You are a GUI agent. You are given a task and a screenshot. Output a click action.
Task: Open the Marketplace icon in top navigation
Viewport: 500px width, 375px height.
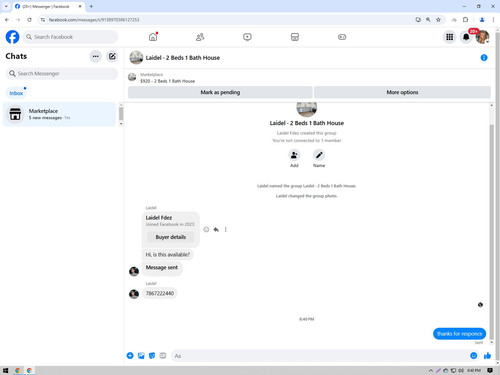pos(295,37)
